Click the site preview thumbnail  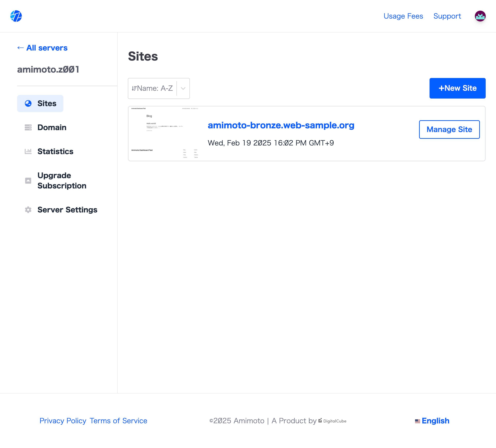(165, 133)
